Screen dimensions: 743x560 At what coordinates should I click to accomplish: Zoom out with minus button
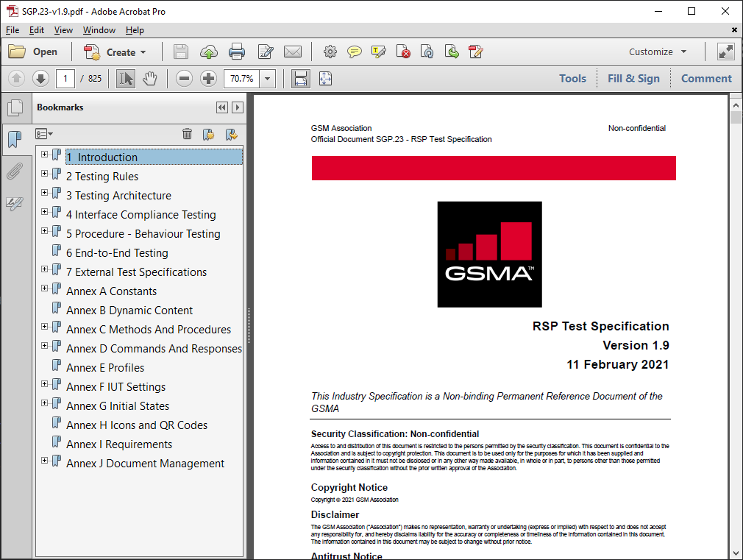pyautogui.click(x=184, y=78)
